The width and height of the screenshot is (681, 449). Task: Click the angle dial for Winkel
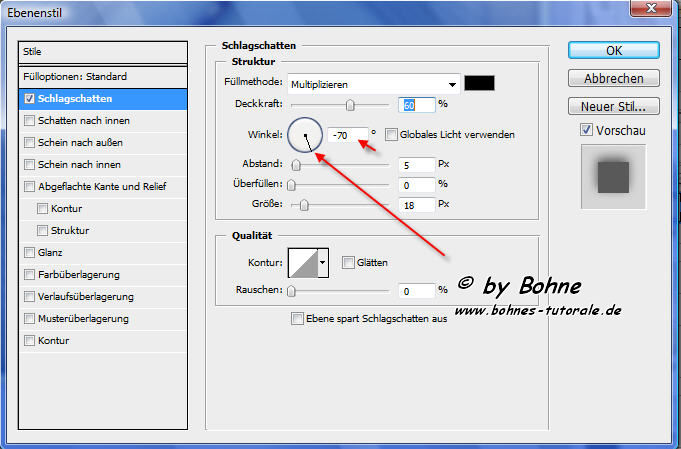point(304,135)
